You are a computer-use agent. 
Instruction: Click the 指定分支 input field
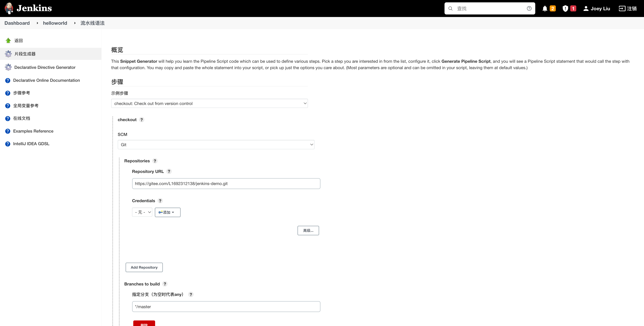226,306
